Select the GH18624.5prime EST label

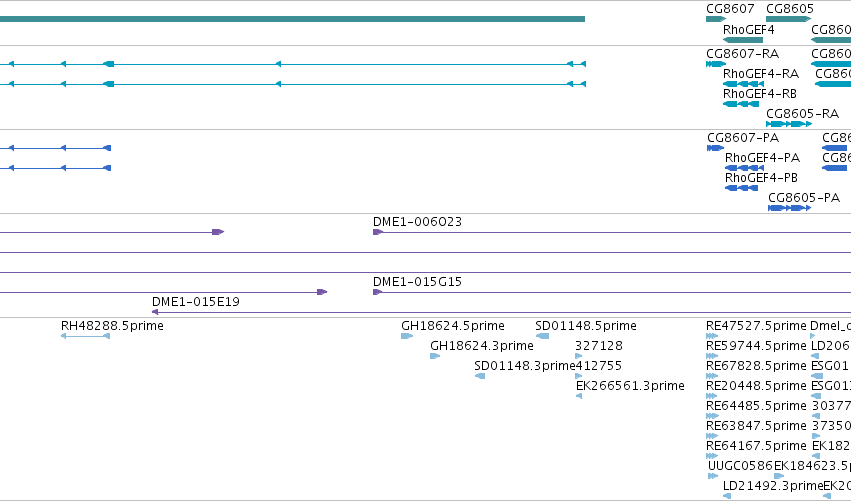click(x=453, y=326)
